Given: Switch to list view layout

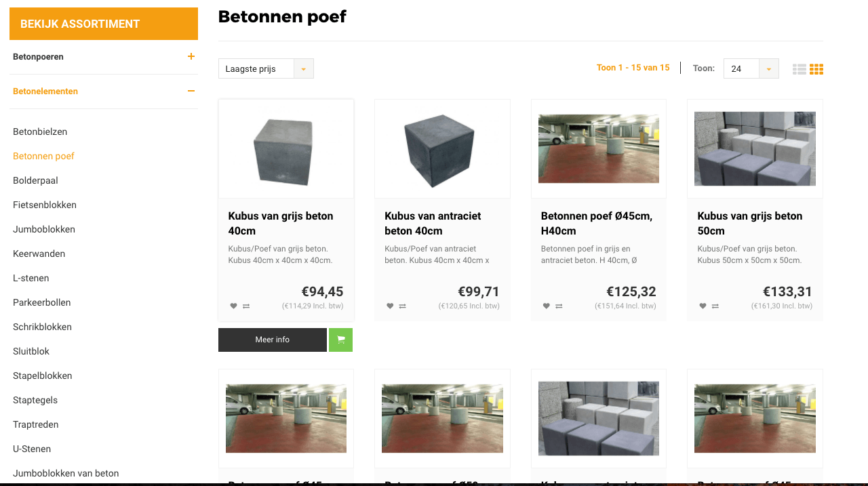Looking at the screenshot, I should click(x=800, y=69).
